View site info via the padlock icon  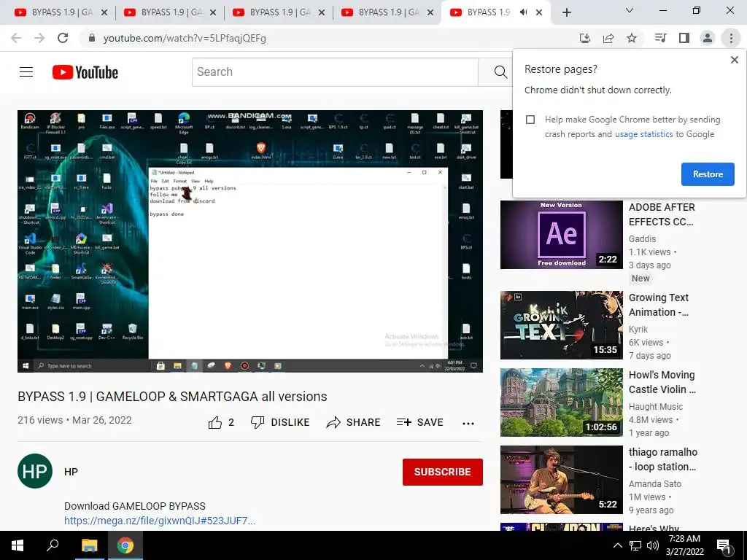92,38
